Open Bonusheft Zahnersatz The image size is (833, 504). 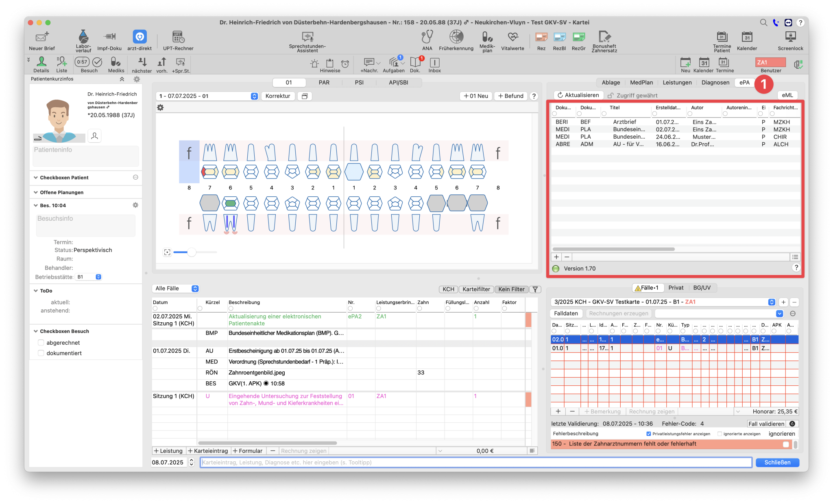[604, 41]
